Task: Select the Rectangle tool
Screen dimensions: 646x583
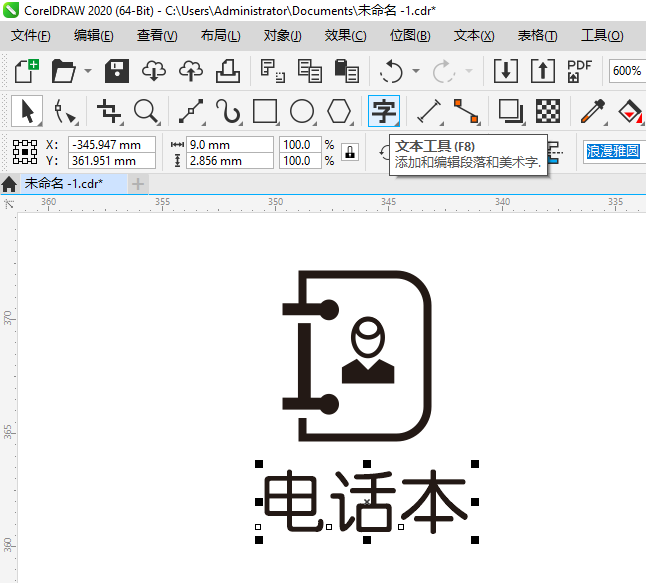Action: click(x=265, y=111)
